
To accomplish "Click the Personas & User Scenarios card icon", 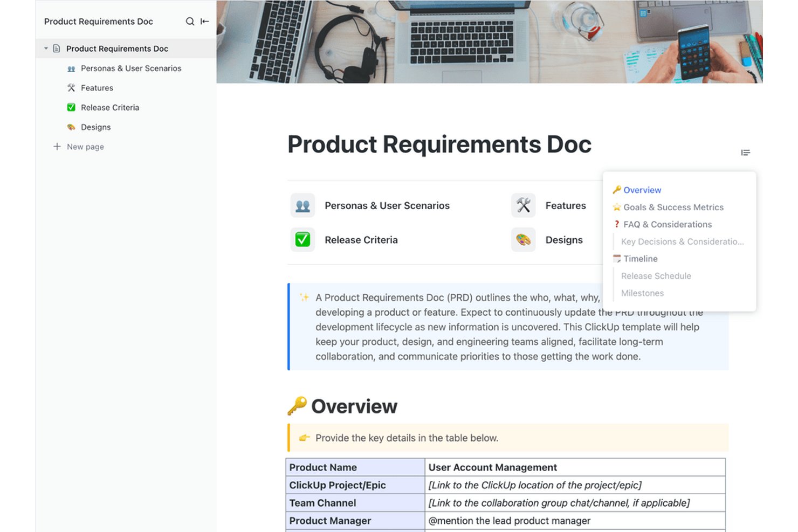I will 302,205.
